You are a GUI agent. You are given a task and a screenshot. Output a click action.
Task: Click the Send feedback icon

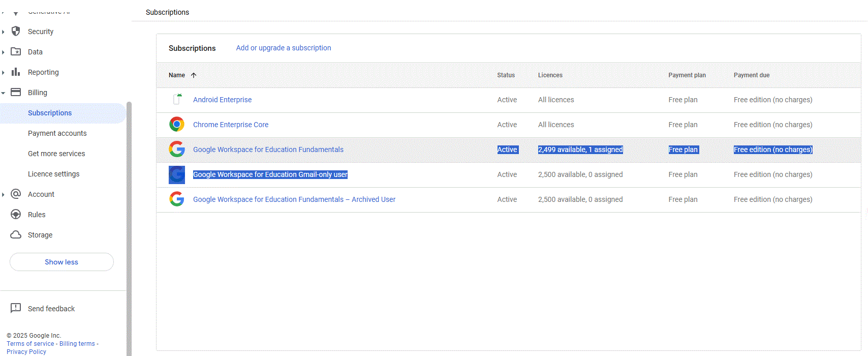point(16,308)
